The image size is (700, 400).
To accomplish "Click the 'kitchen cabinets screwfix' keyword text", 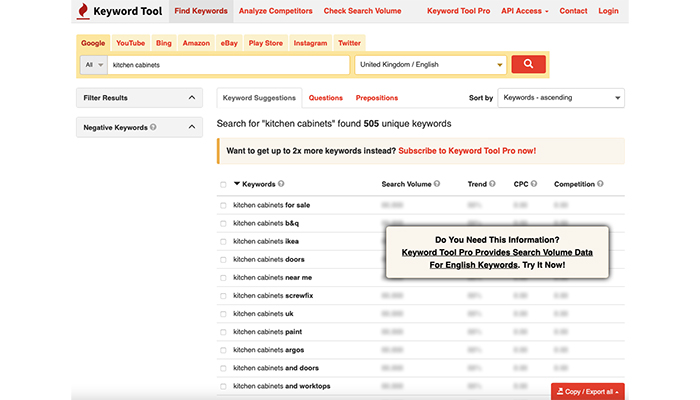I will coord(273,296).
